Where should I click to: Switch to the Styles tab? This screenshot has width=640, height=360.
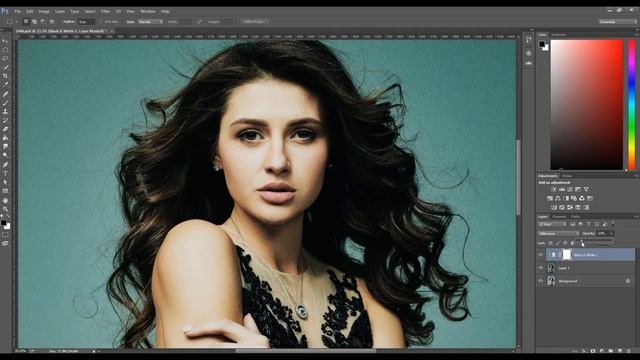point(567,176)
